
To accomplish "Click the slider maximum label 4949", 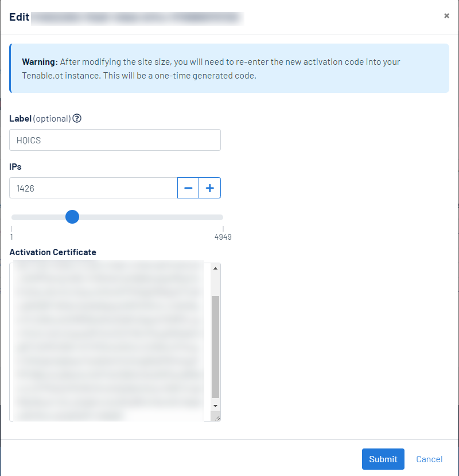I will [223, 237].
